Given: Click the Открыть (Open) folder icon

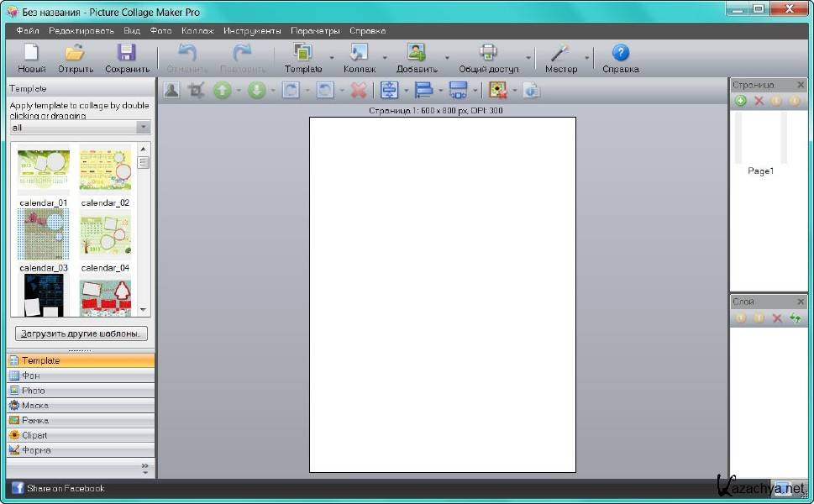Looking at the screenshot, I should (76, 53).
